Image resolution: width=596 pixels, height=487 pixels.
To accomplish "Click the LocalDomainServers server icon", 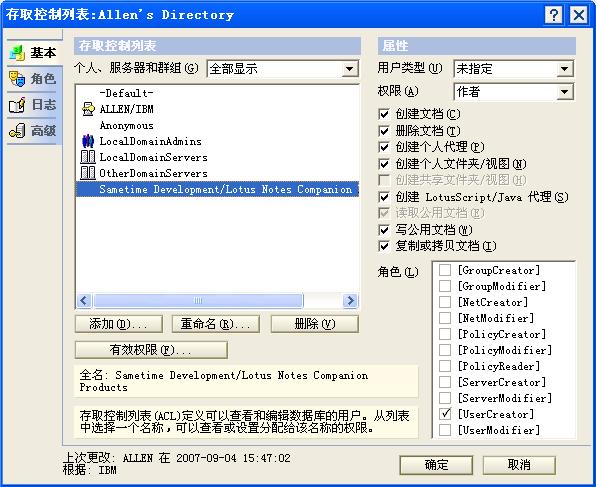I will pyautogui.click(x=88, y=157).
